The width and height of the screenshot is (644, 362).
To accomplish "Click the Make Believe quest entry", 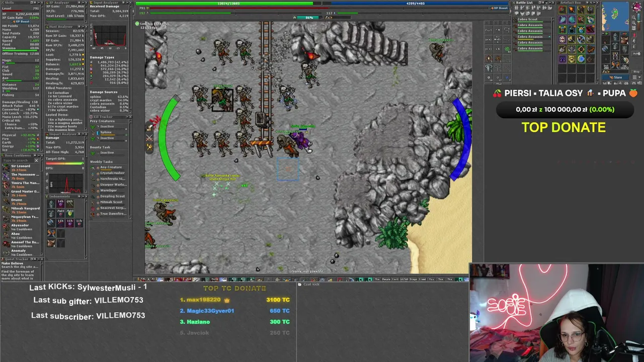I will (13, 263).
